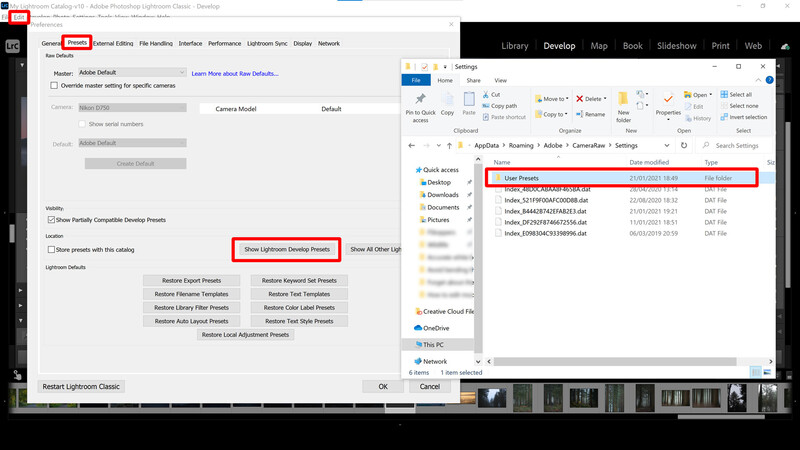800x450 pixels.
Task: Click the Lightroom cloud sync icon
Action: pos(785,46)
